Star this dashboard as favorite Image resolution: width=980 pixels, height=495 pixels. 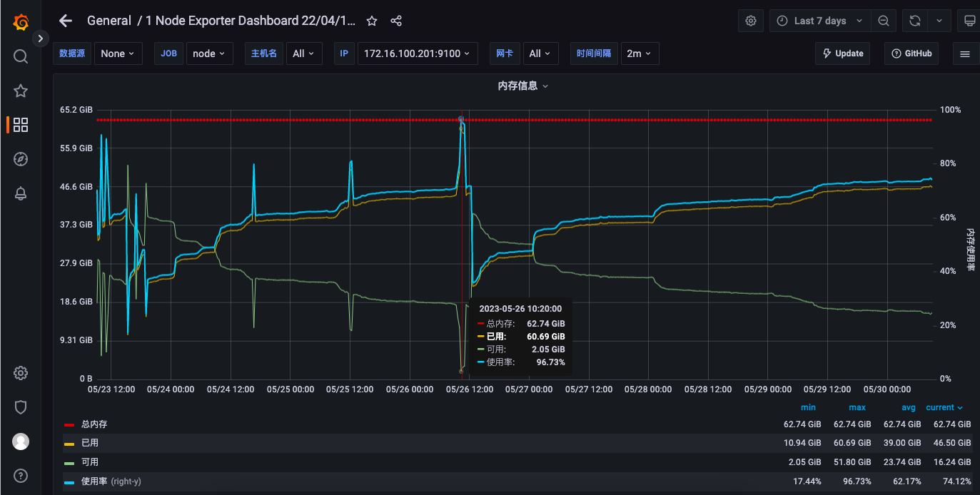[x=371, y=21]
